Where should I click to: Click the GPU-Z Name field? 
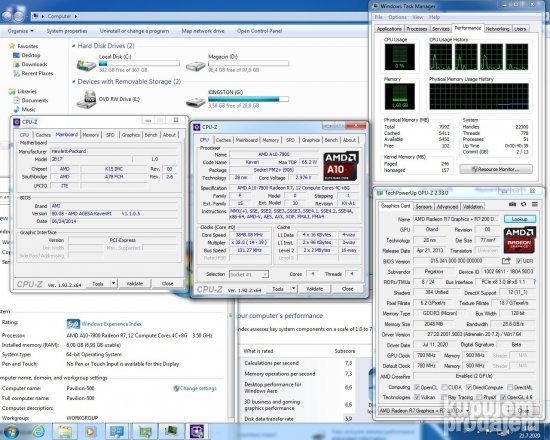tap(456, 219)
